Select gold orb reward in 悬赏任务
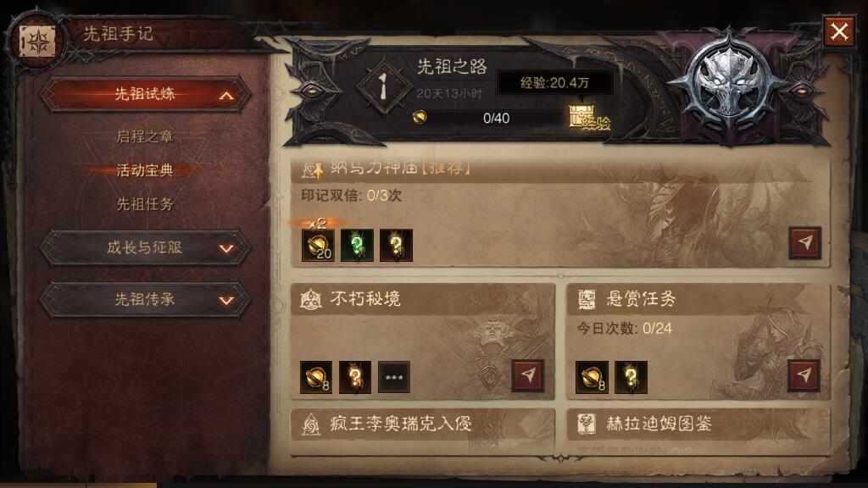The width and height of the screenshot is (868, 488). tap(592, 377)
